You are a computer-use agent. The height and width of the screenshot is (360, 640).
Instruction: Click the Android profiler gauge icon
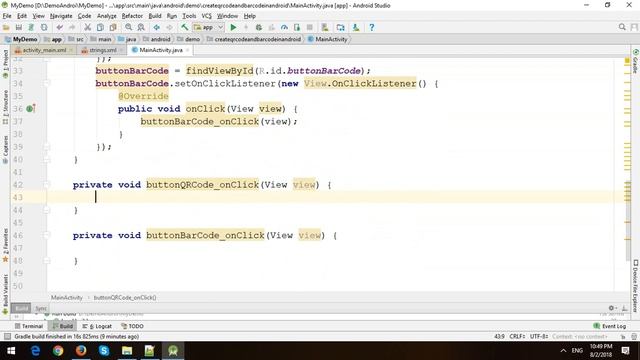[x=284, y=27]
